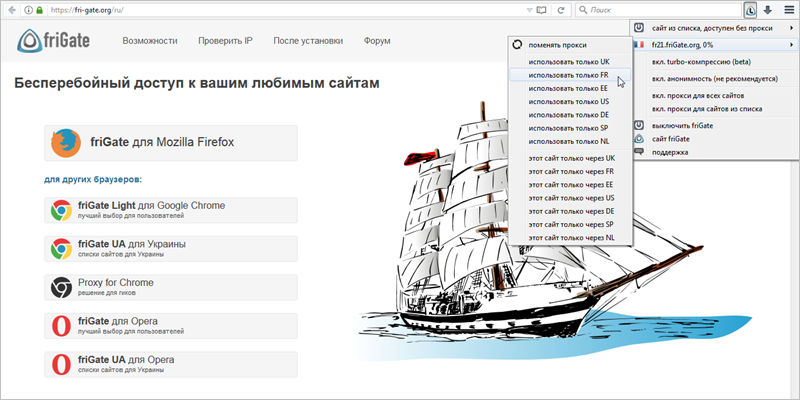Choose использовать только DE
Screen dimensions: 800x400
[570, 115]
